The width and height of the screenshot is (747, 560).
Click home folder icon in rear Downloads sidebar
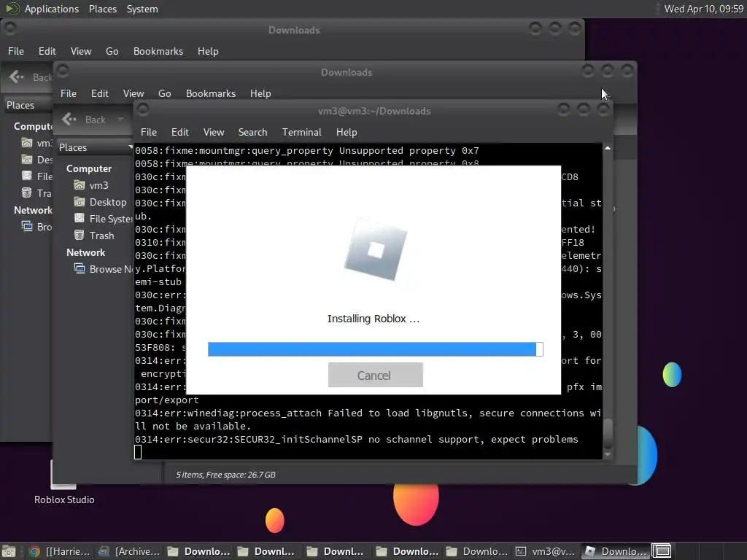point(27,142)
